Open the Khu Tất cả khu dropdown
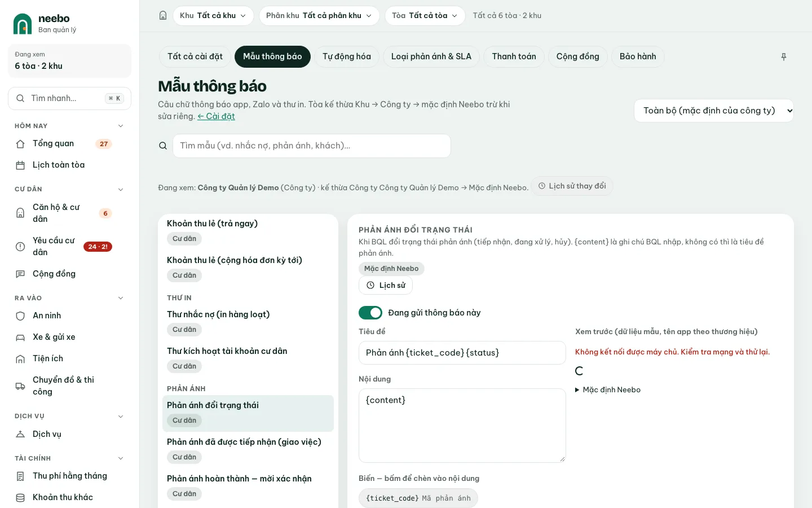The width and height of the screenshot is (812, 508). pyautogui.click(x=213, y=16)
